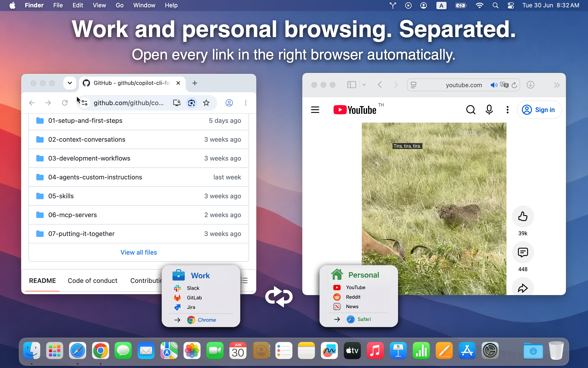Open the Chrome profile avatar icon
588x368 pixels.
click(x=229, y=103)
